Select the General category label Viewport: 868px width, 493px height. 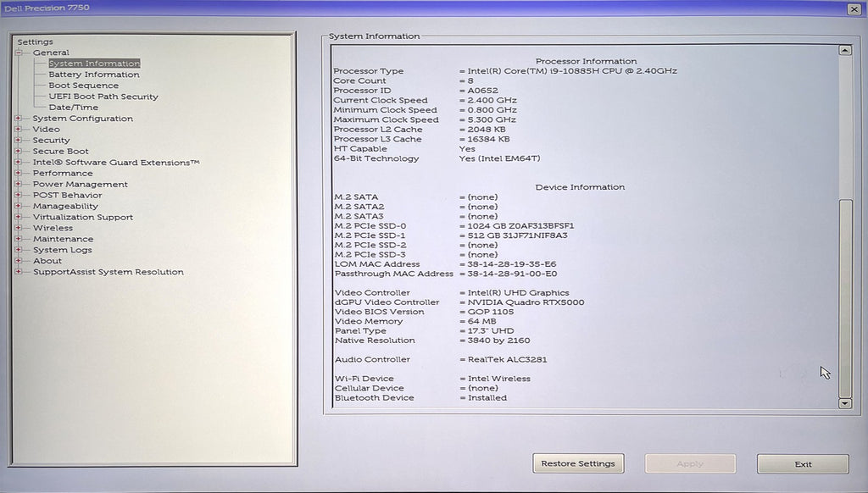pos(51,53)
